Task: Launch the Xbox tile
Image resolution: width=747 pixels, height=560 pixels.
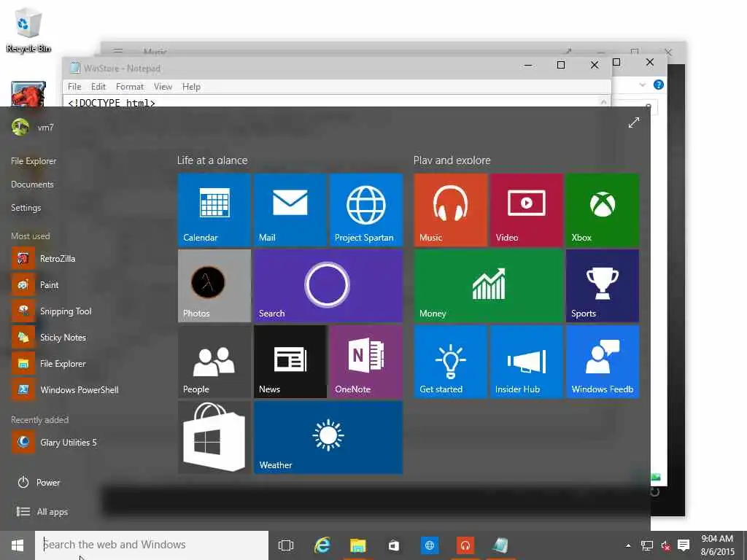Action: [602, 209]
